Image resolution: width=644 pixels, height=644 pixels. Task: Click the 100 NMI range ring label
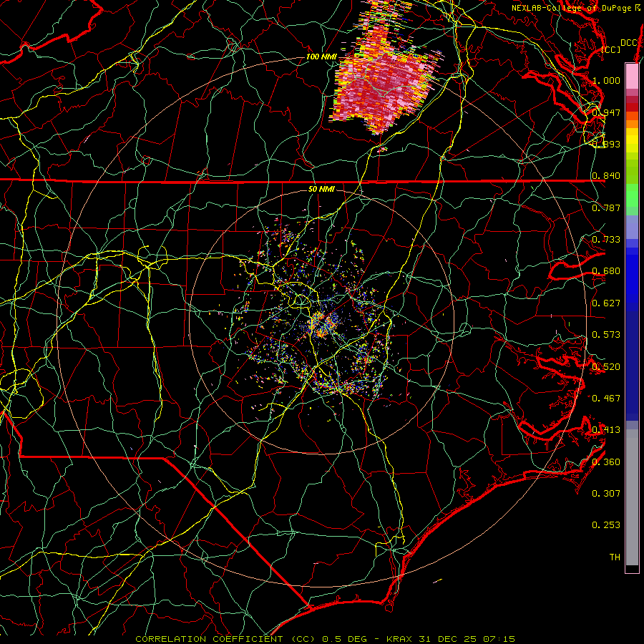321,57
